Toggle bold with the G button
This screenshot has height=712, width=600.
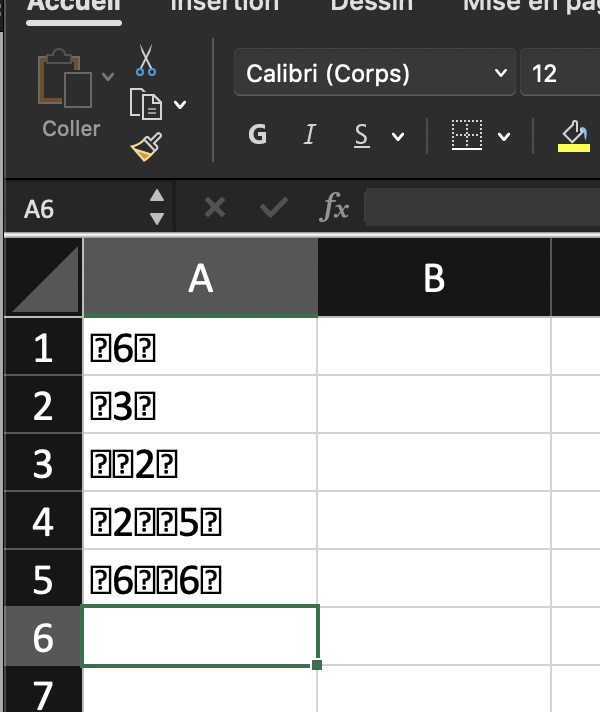[x=258, y=134]
